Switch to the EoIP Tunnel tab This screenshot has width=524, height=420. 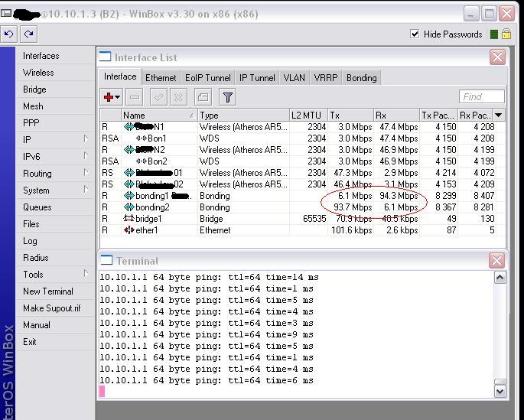(x=208, y=78)
